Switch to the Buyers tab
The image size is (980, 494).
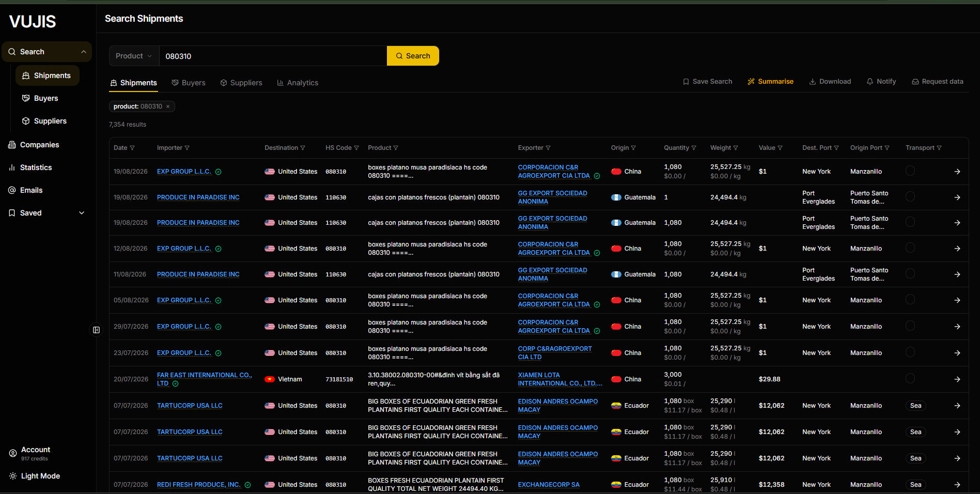189,83
